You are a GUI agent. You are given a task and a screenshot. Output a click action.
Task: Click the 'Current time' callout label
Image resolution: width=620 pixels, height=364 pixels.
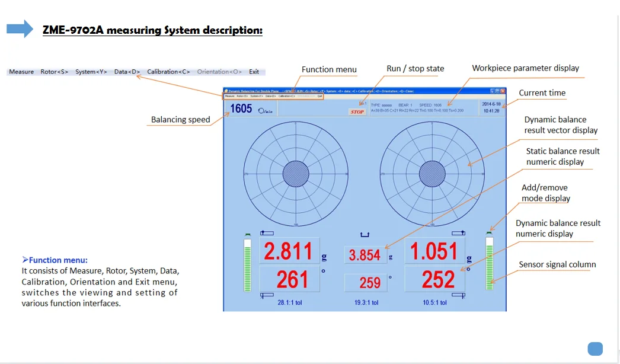coord(542,92)
